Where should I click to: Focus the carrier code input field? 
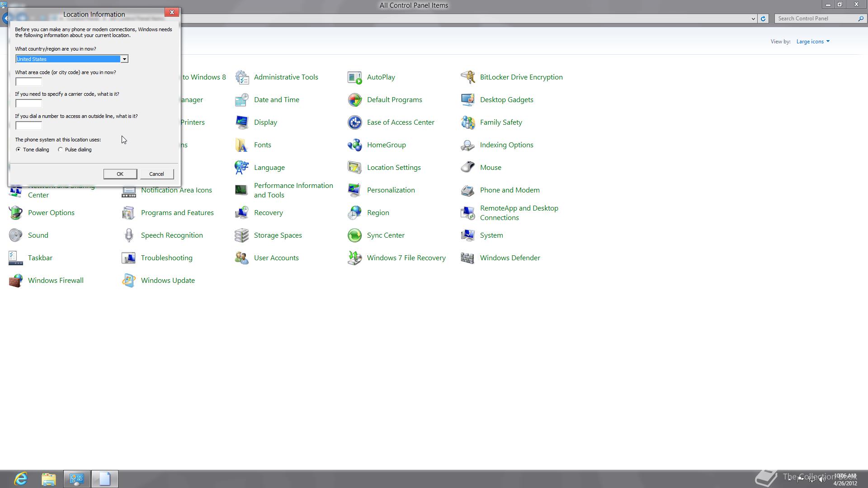point(28,103)
